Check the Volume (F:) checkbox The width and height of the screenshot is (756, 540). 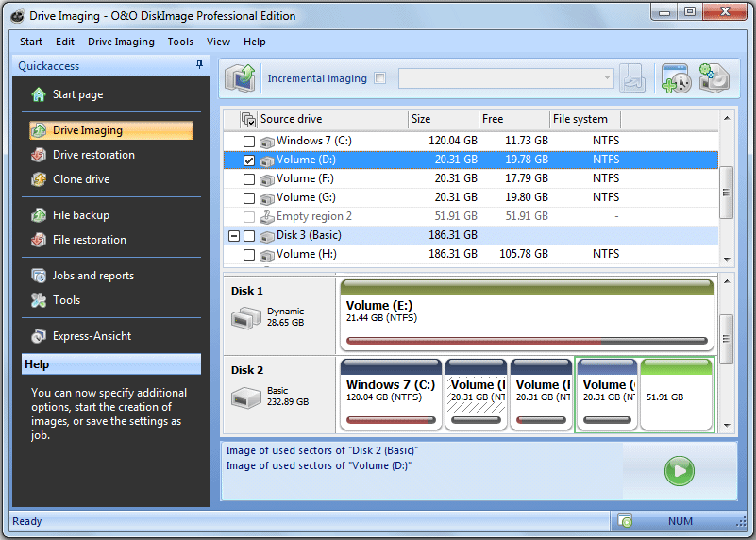click(x=249, y=179)
